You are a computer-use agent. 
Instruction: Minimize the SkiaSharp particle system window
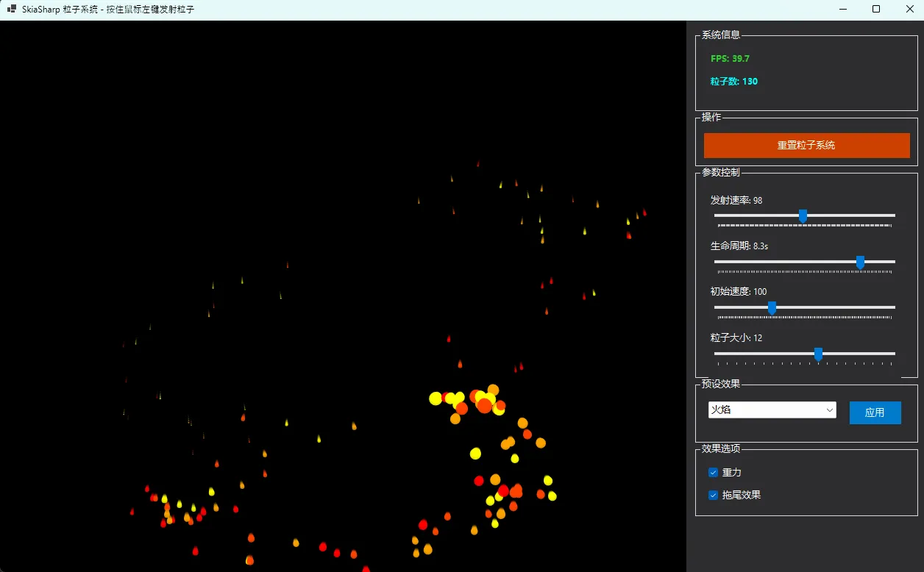(x=842, y=10)
